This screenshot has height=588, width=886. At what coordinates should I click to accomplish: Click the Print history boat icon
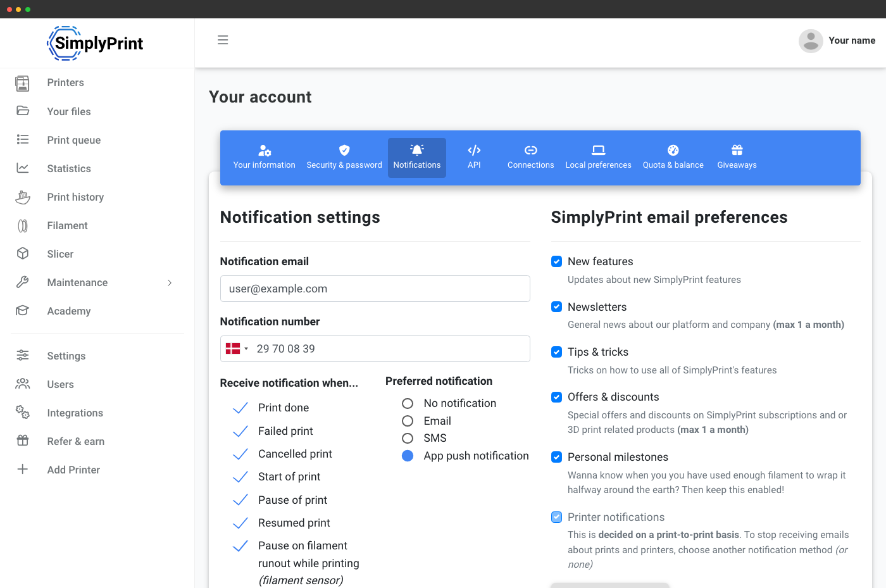[x=23, y=197]
